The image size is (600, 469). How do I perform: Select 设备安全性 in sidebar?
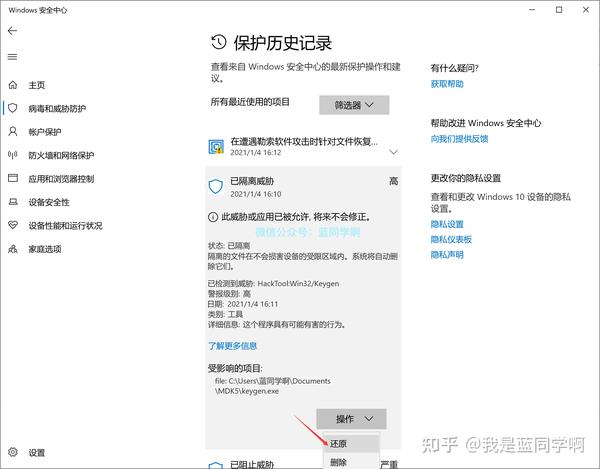[49, 202]
